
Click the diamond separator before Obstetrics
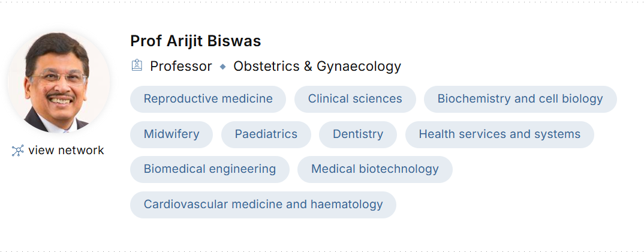pyautogui.click(x=222, y=67)
